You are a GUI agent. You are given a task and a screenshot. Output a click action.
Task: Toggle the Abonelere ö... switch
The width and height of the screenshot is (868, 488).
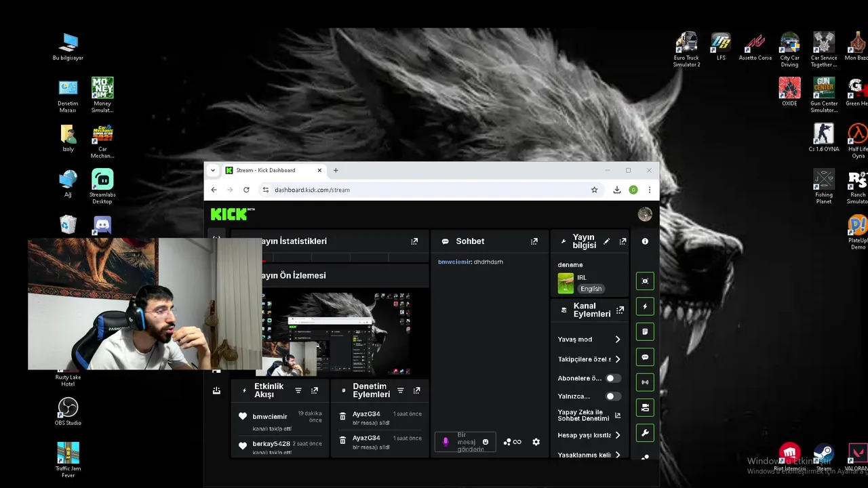[x=613, y=378]
